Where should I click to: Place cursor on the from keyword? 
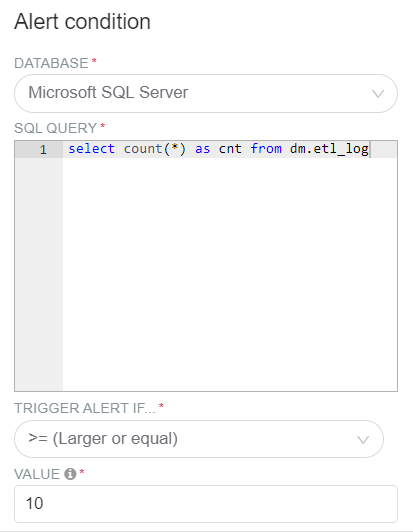(266, 149)
